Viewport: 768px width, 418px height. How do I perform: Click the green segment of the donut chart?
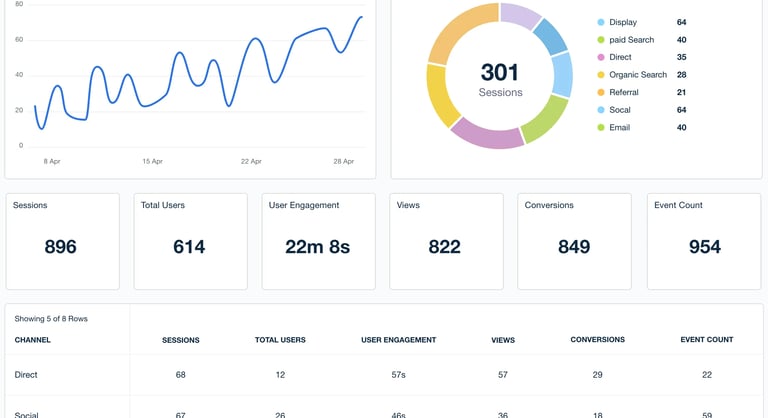pos(546,120)
